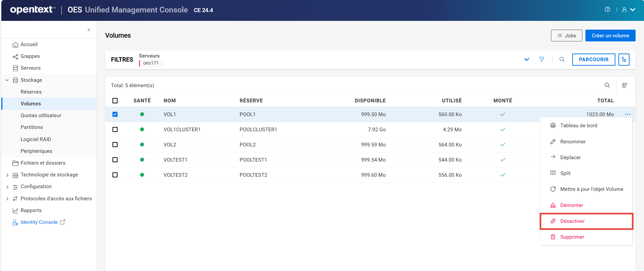Collapse the sidebar with double-chevron icon
The height and width of the screenshot is (271, 644).
(x=89, y=30)
